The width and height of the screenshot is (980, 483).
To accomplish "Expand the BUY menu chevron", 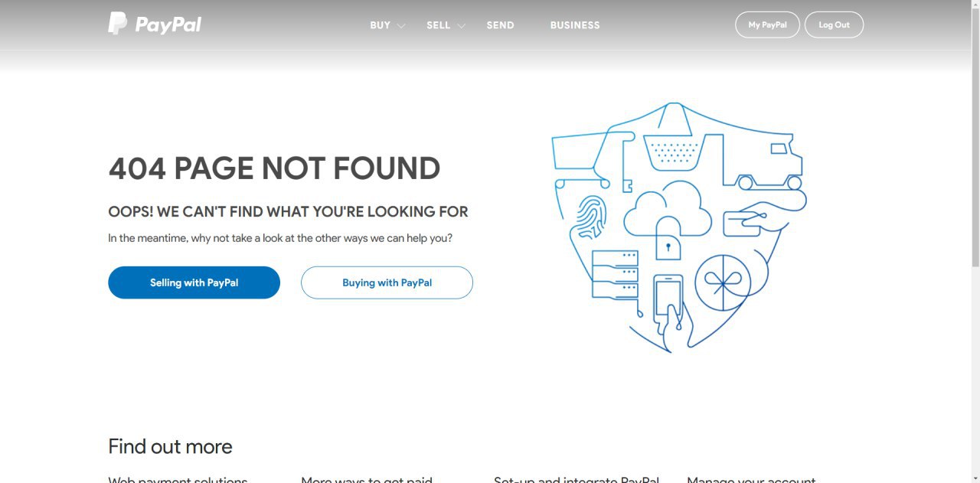I will pos(401,25).
